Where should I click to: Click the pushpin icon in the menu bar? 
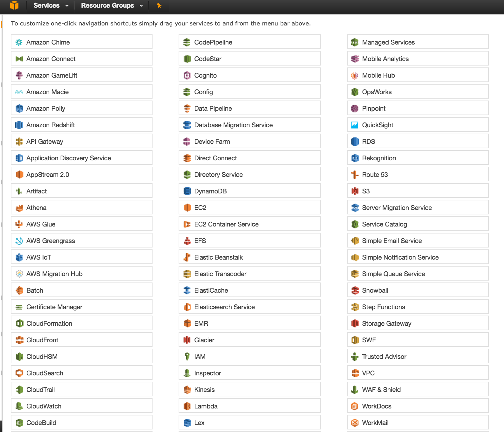click(x=159, y=5)
